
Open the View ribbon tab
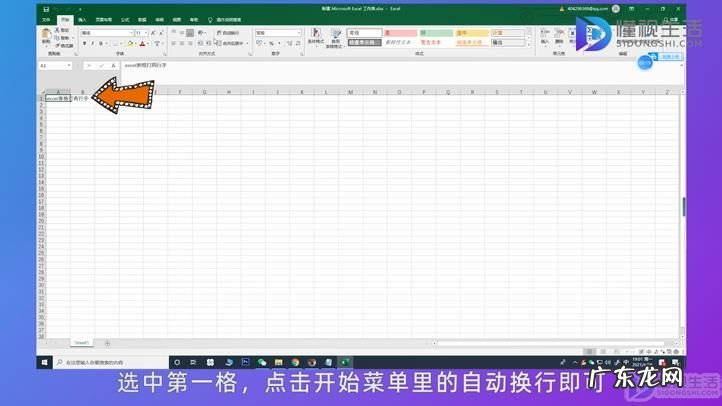(177, 20)
